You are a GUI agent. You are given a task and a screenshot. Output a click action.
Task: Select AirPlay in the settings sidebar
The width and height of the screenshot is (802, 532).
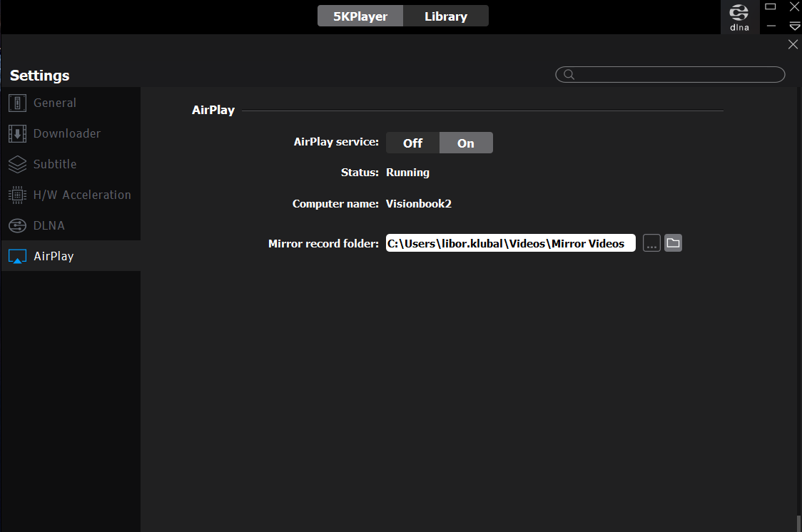[x=54, y=256]
